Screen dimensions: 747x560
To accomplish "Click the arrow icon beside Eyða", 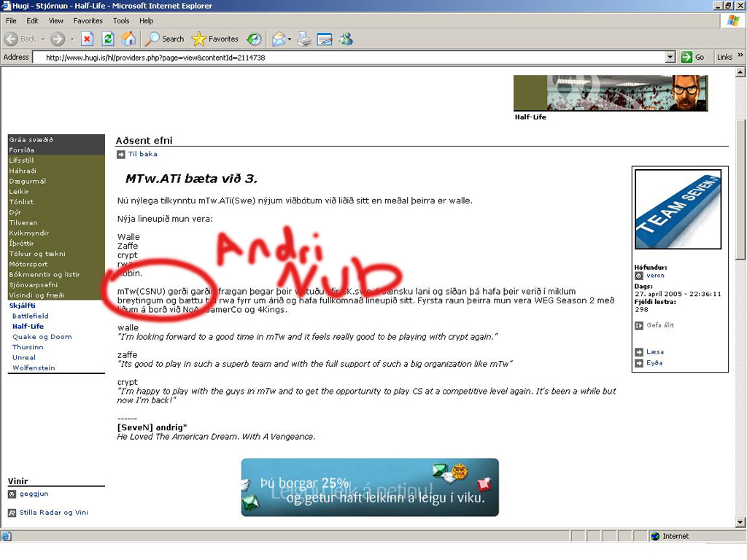I will (x=639, y=363).
